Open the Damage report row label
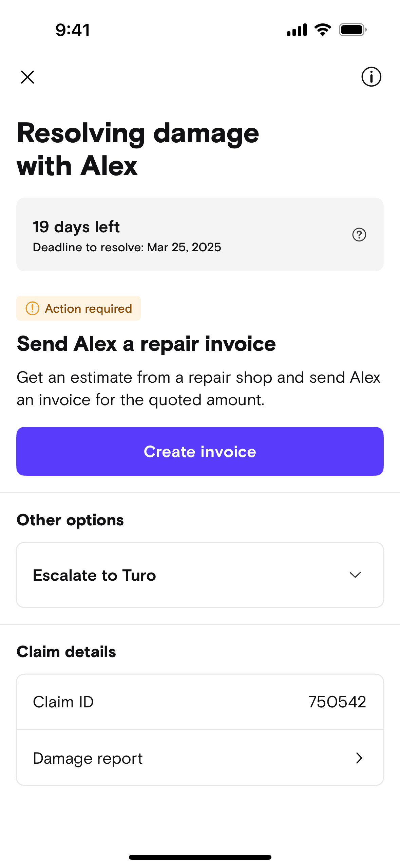The width and height of the screenshot is (400, 868). click(x=88, y=758)
